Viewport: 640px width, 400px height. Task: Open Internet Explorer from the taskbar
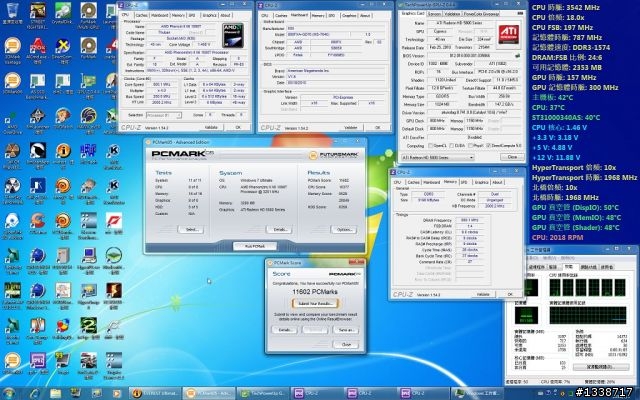pos(34,393)
